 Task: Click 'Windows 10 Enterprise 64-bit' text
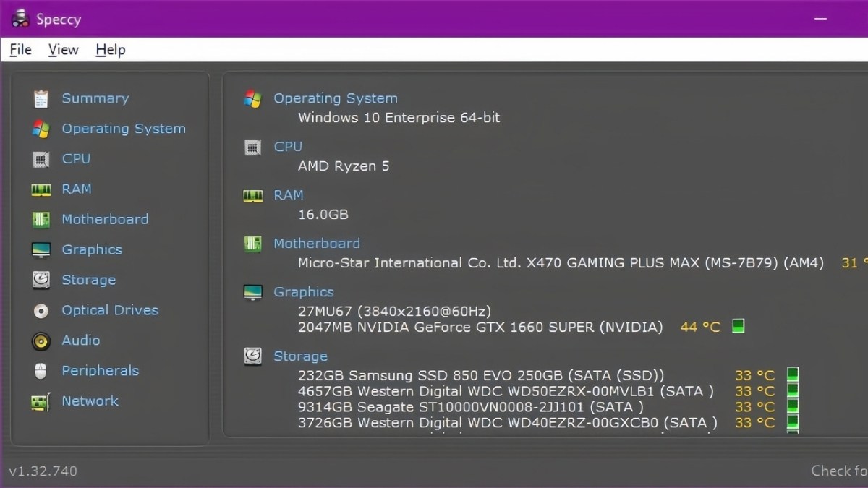pos(399,117)
